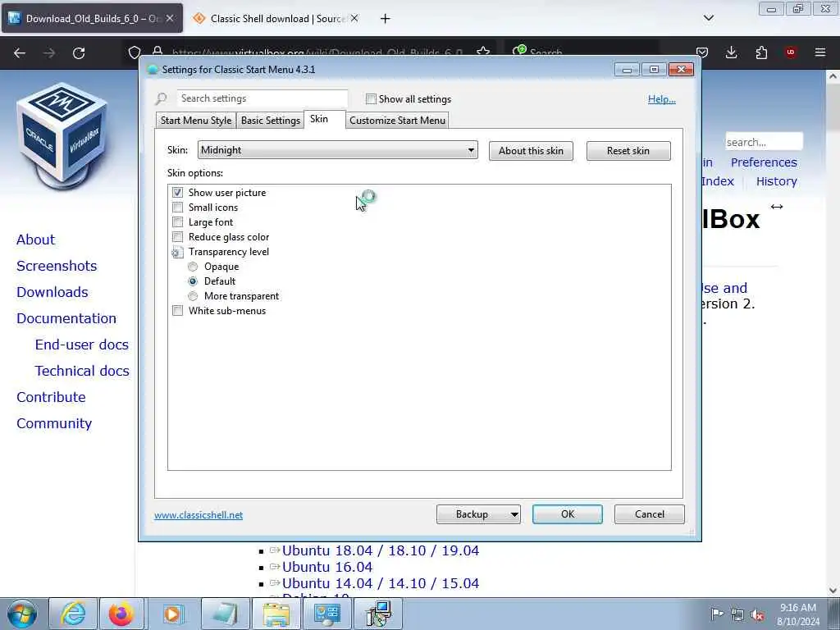Open VirtualBox Downloads sidebar link
The width and height of the screenshot is (840, 630).
pos(52,293)
